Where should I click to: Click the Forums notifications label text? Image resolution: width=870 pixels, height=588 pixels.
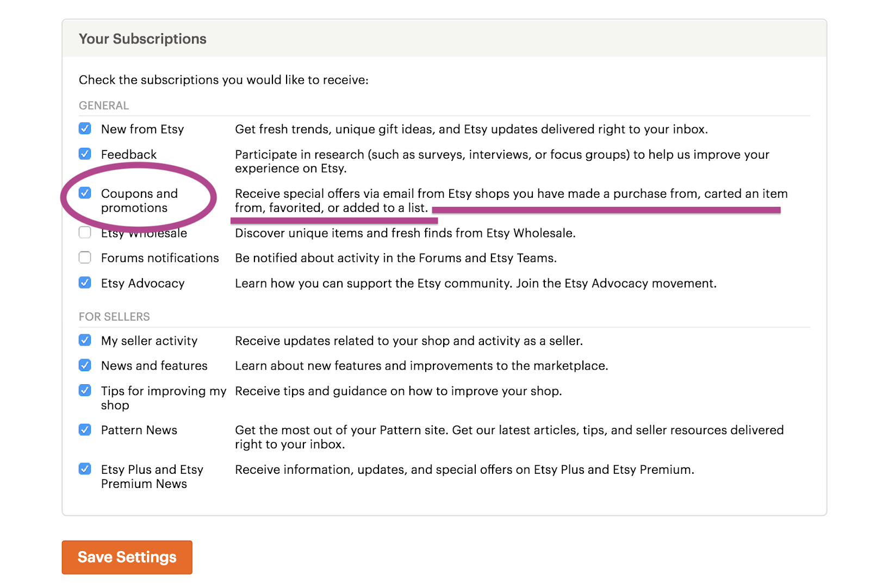click(x=160, y=258)
